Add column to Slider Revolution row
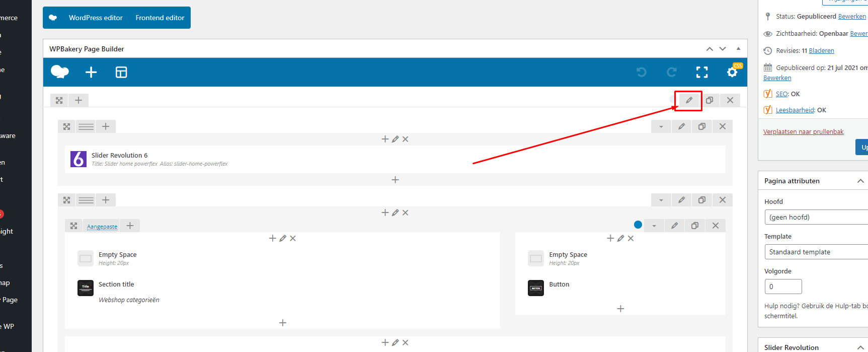Image resolution: width=868 pixels, height=352 pixels. point(106,126)
